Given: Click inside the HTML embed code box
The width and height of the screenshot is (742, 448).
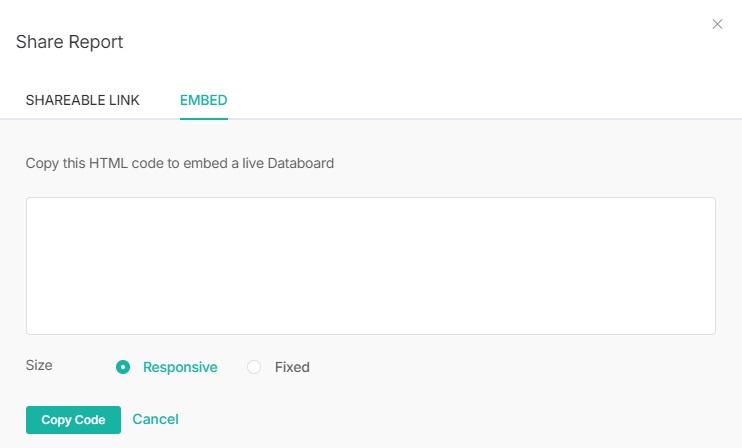Looking at the screenshot, I should pos(370,265).
